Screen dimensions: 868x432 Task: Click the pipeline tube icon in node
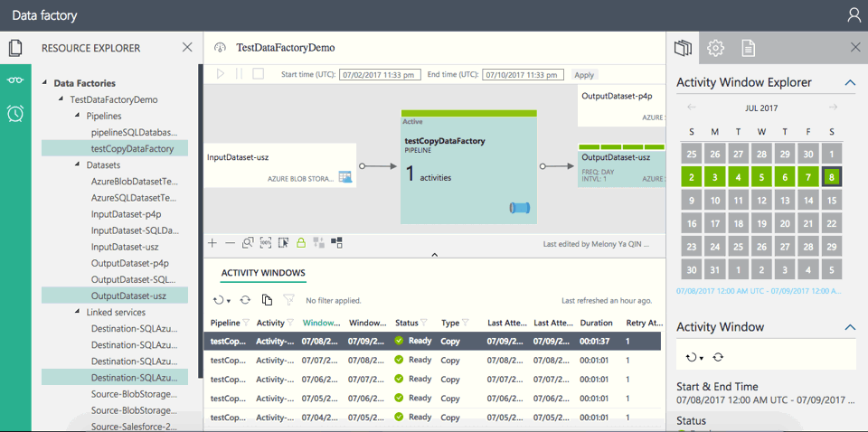point(520,208)
